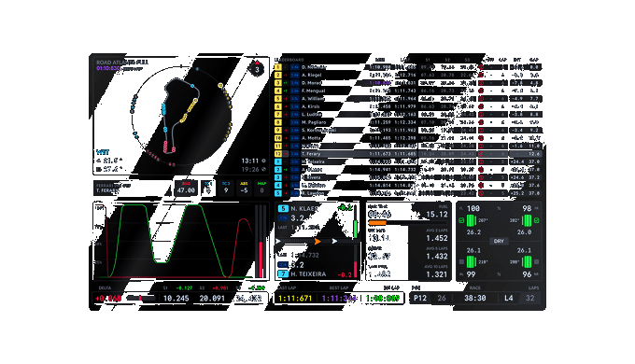
Task: Click the air temperature icon under WET
Action: click(99, 161)
